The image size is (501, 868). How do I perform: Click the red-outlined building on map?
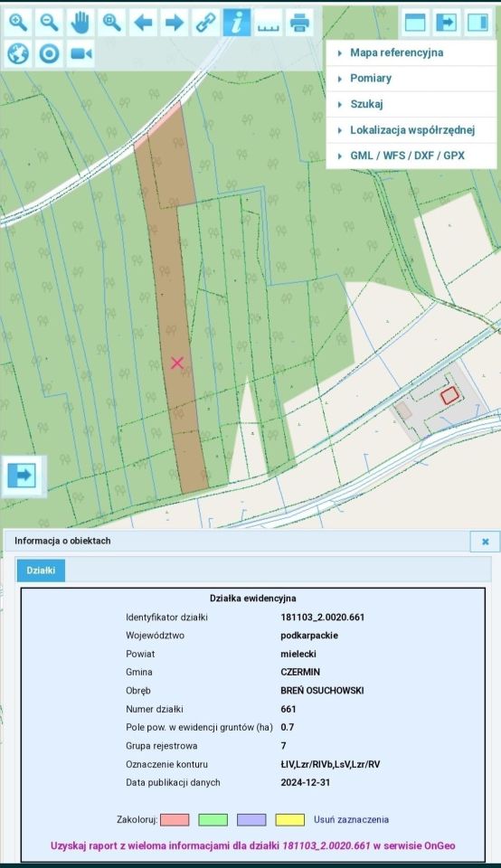coord(449,395)
